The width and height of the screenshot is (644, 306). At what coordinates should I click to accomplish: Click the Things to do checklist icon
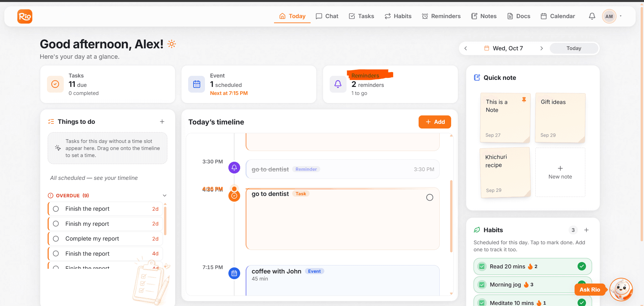[51, 121]
